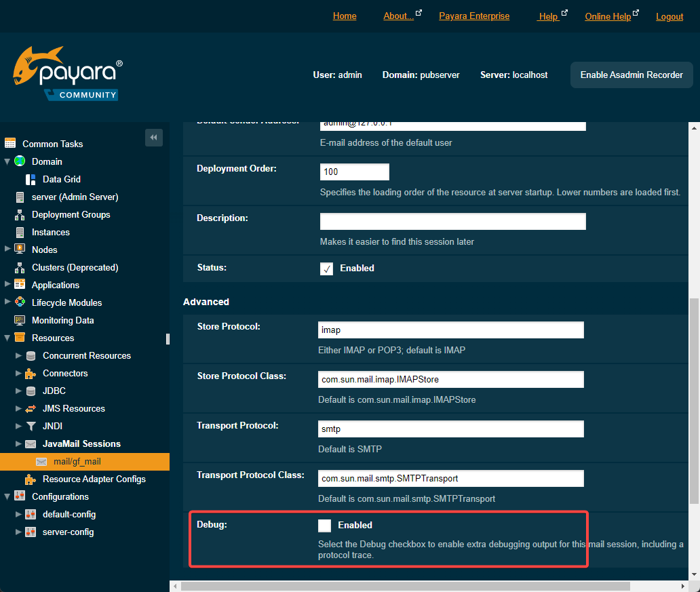Click the Lifecycle Modules icon

(x=20, y=302)
